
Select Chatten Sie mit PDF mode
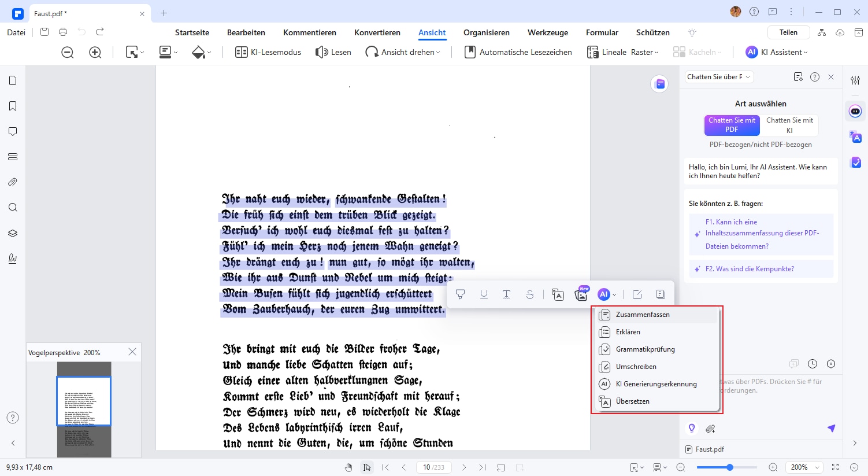(732, 125)
